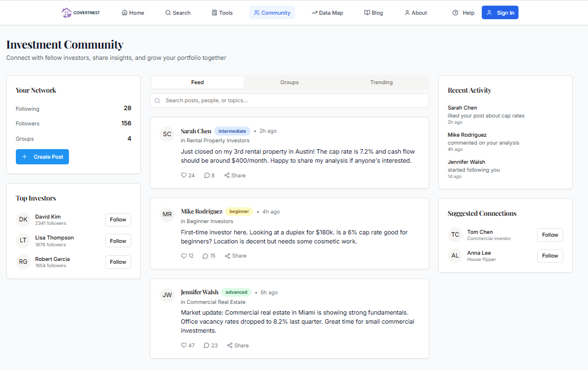Click Anna Lee's name in Suggested Connections
This screenshot has width=588, height=379.
pyautogui.click(x=479, y=253)
